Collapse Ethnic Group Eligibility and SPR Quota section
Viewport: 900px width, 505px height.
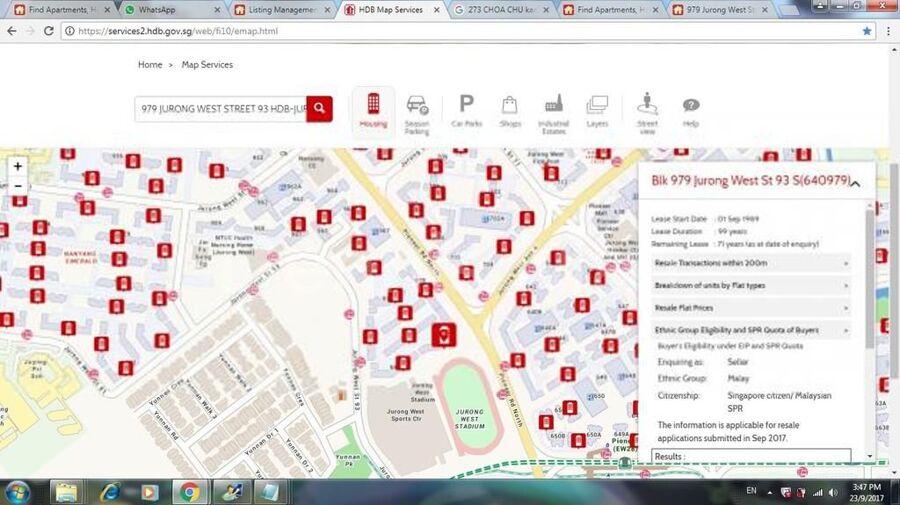pyautogui.click(x=751, y=330)
